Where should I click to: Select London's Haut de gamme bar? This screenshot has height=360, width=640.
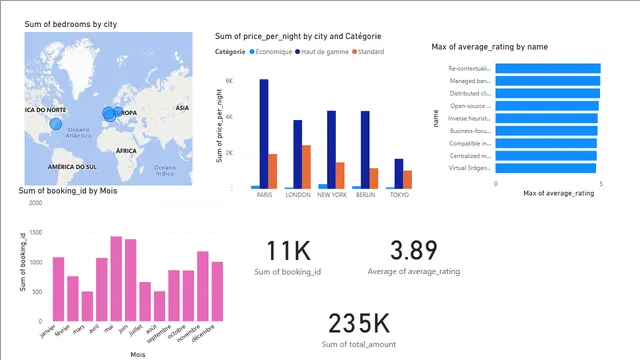(x=298, y=154)
